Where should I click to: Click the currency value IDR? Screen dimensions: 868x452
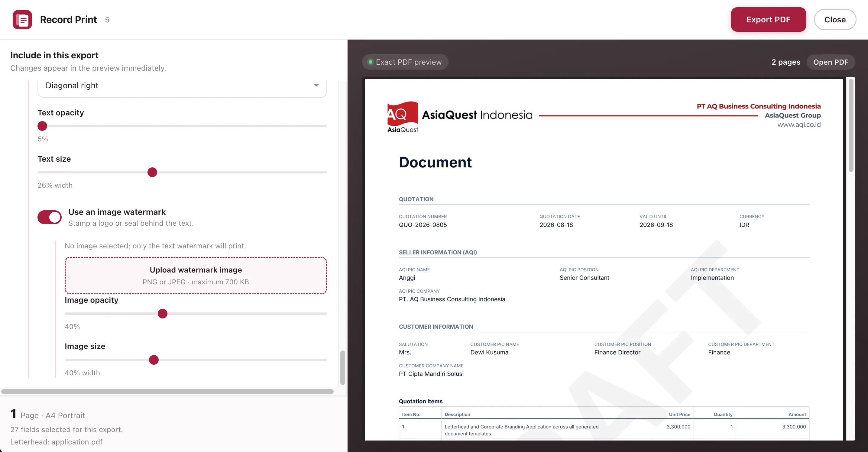[x=744, y=225]
